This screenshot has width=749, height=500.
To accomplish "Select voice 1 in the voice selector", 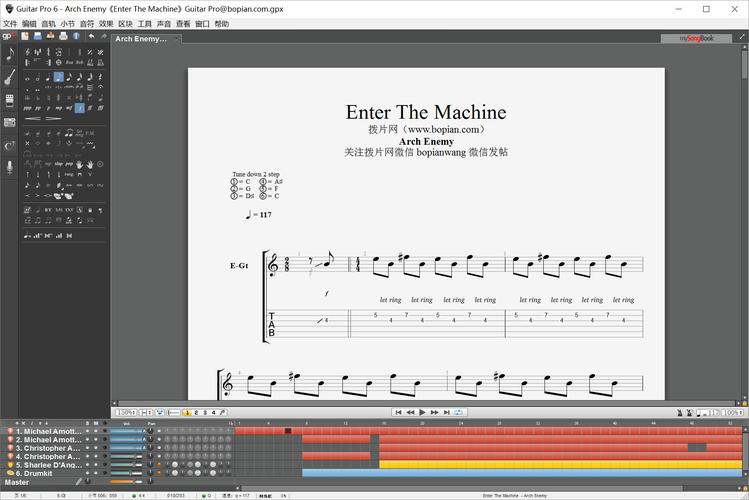I will pos(187,413).
